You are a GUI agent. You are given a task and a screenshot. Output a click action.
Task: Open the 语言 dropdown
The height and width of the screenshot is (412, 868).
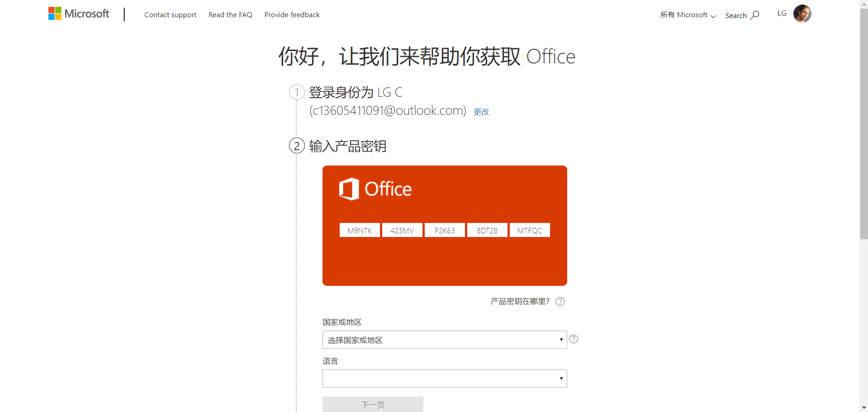click(444, 378)
